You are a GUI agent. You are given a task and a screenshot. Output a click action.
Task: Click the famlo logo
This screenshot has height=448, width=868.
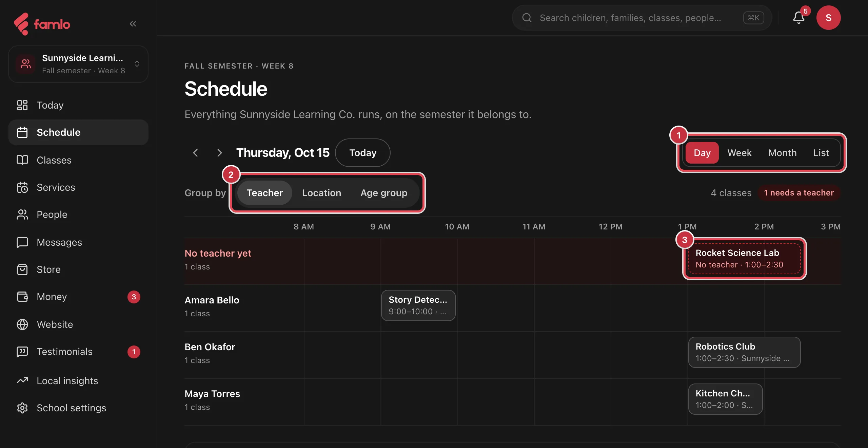42,24
